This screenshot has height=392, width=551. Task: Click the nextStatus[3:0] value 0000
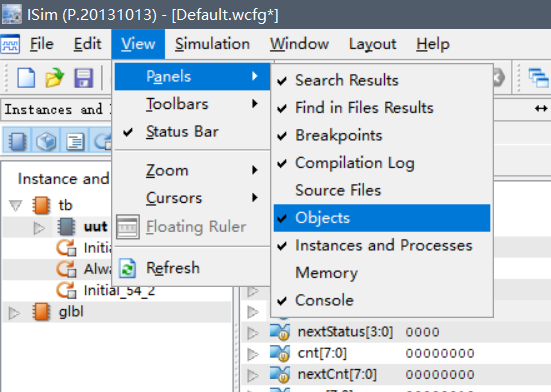[422, 332]
